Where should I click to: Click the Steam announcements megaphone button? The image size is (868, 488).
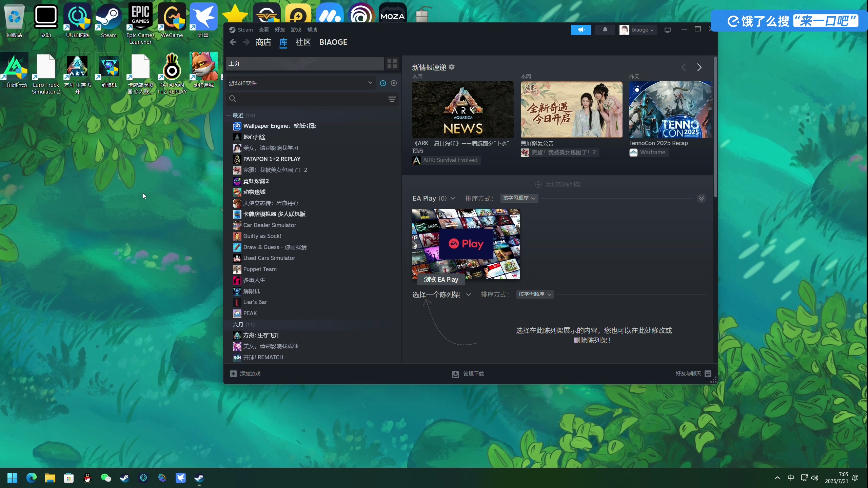[x=581, y=30]
